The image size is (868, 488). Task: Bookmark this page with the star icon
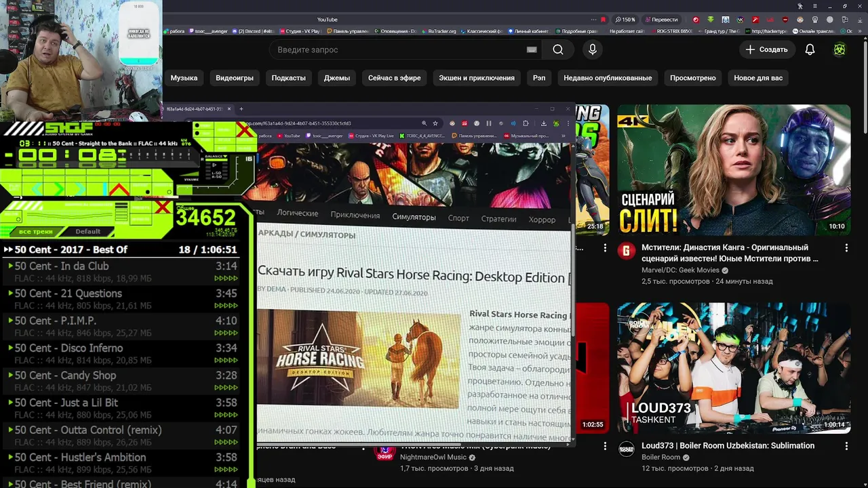(435, 123)
